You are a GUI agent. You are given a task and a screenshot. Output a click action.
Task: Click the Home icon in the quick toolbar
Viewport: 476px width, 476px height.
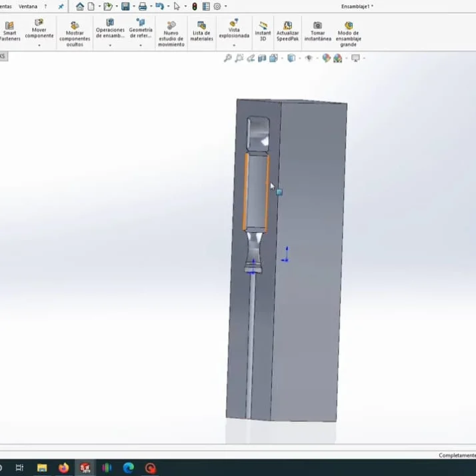point(80,7)
